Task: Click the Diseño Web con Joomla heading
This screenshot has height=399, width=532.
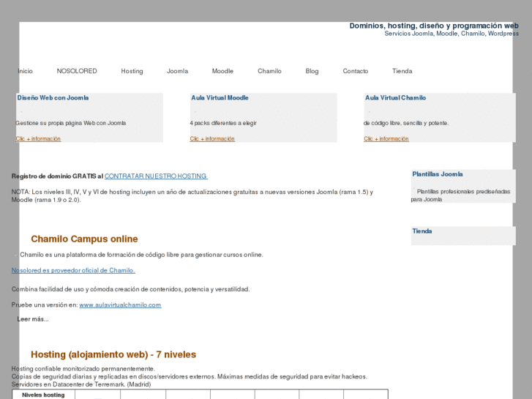Action: tap(53, 98)
